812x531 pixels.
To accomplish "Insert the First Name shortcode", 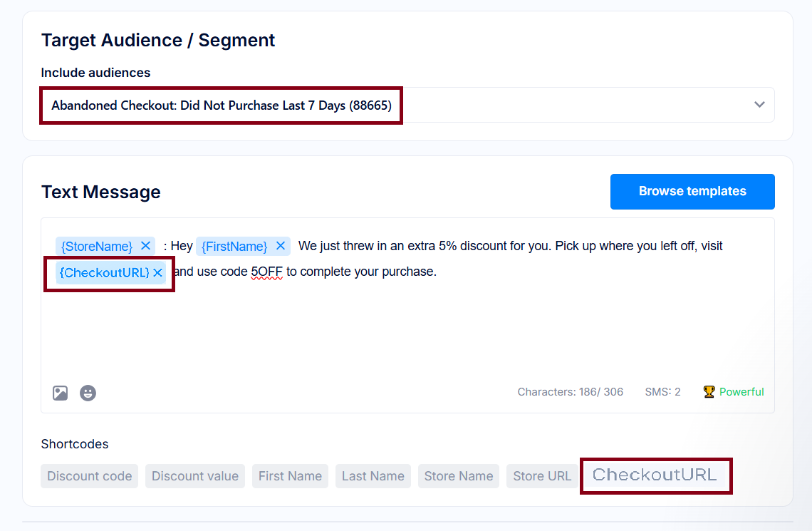I will (290, 476).
